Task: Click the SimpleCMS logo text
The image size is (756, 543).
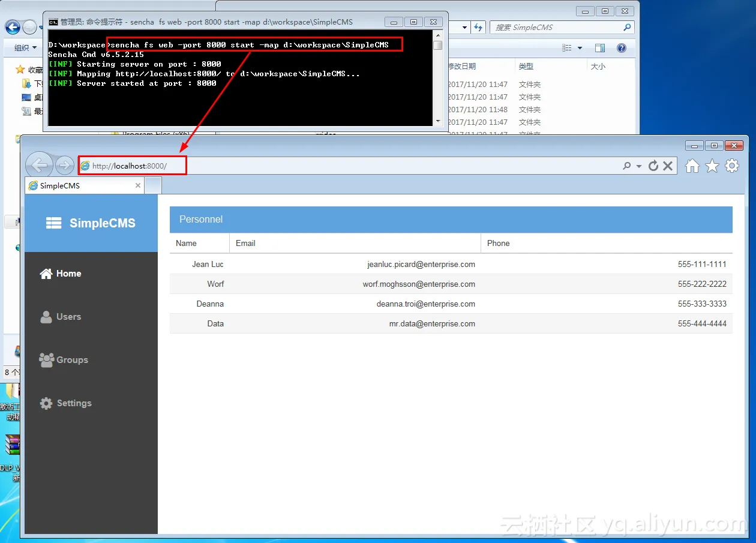Action: pos(103,223)
